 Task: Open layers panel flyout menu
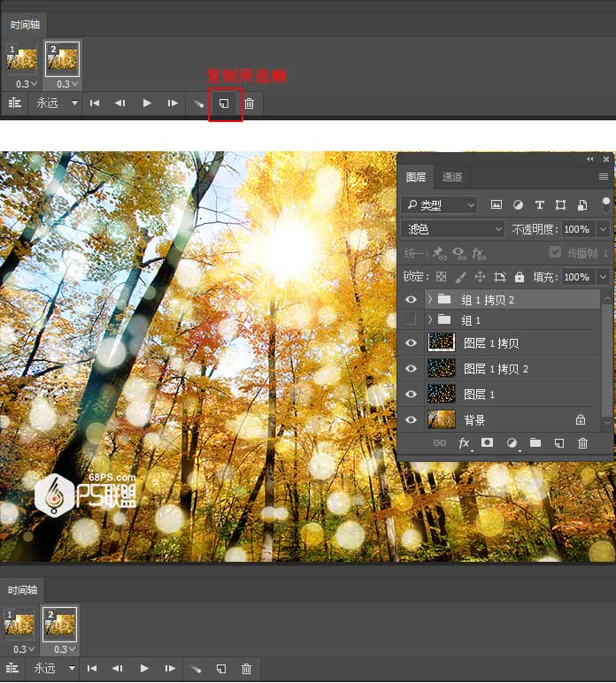604,176
